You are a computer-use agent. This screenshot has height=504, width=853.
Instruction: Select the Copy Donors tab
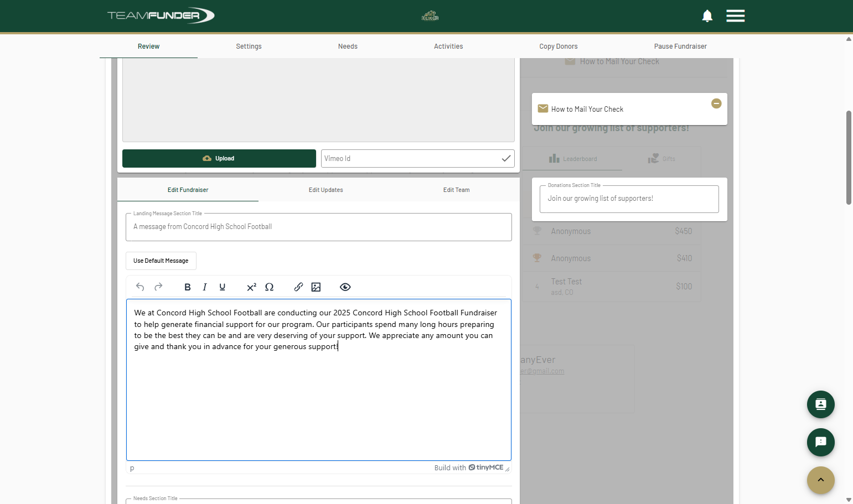559,46
